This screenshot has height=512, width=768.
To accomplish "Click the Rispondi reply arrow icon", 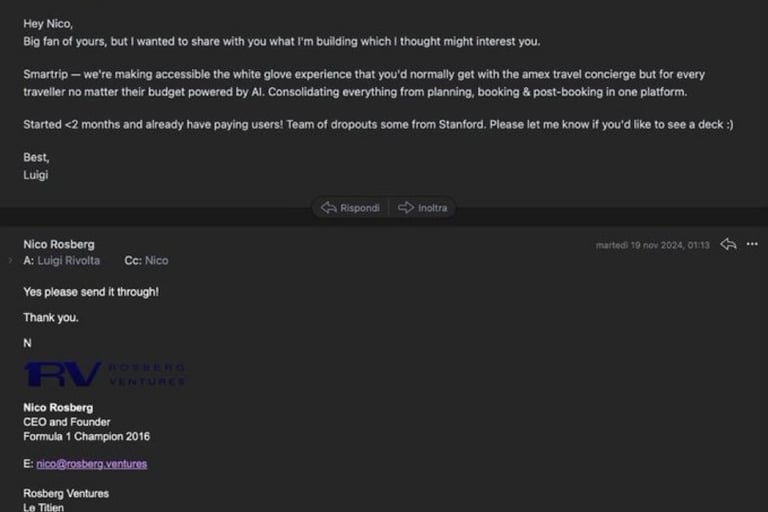I will click(x=329, y=208).
